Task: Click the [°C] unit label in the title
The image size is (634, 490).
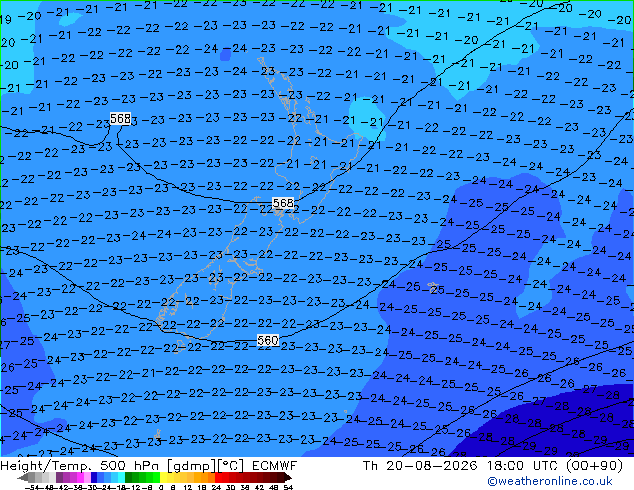Action: [x=231, y=466]
